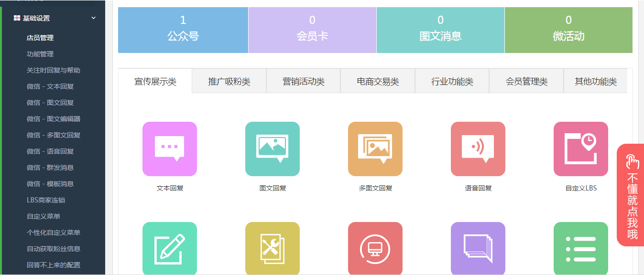Switch to the 营销活动类 tab
Image resolution: width=644 pixels, height=275 pixels.
[303, 82]
